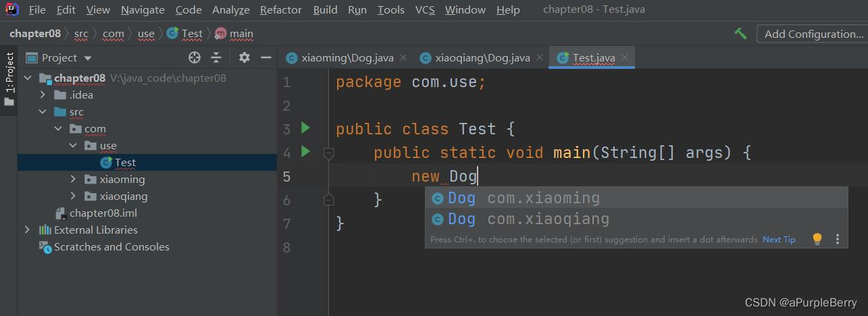
Task: Open the Edit menu
Action: [x=66, y=10]
